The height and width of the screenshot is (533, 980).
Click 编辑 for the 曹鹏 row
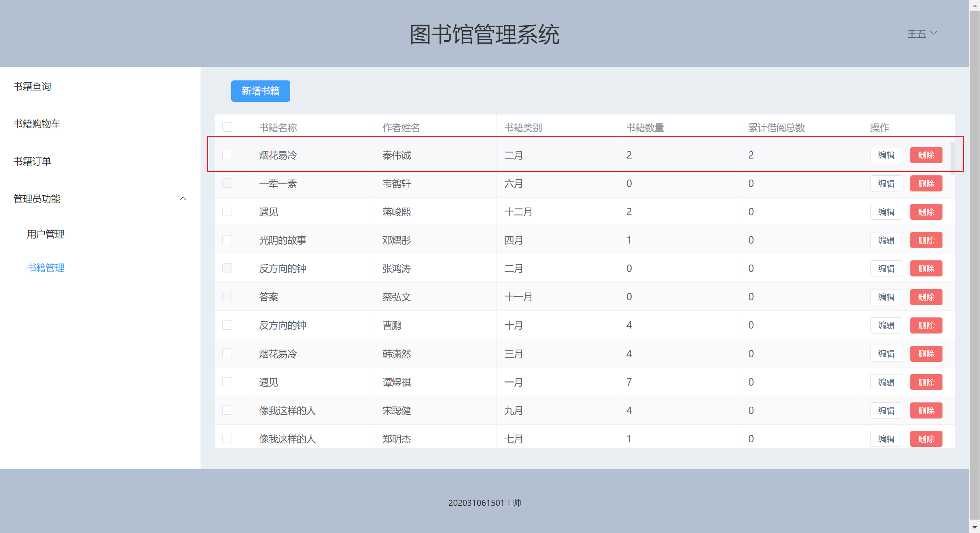(x=886, y=325)
